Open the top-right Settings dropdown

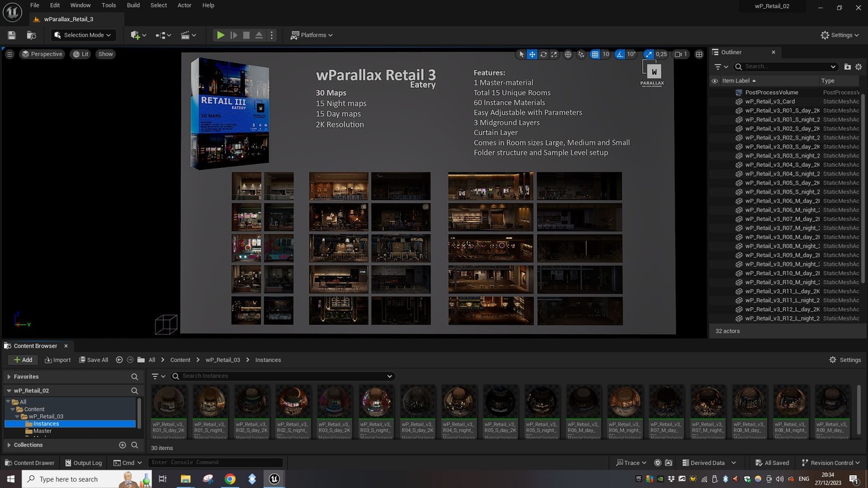coord(841,35)
